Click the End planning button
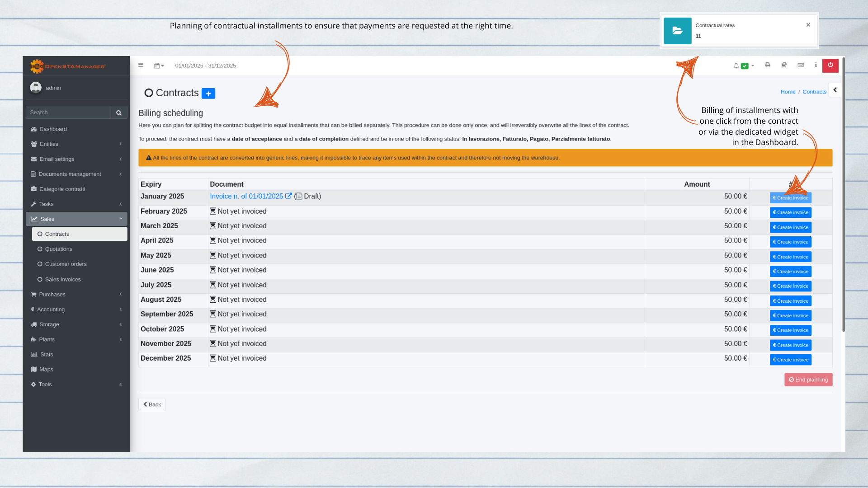Image resolution: width=868 pixels, height=488 pixels. [x=808, y=380]
